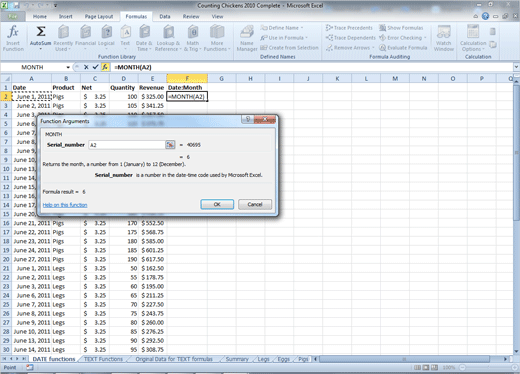
Task: Open Calculation Options
Action: coord(473,38)
